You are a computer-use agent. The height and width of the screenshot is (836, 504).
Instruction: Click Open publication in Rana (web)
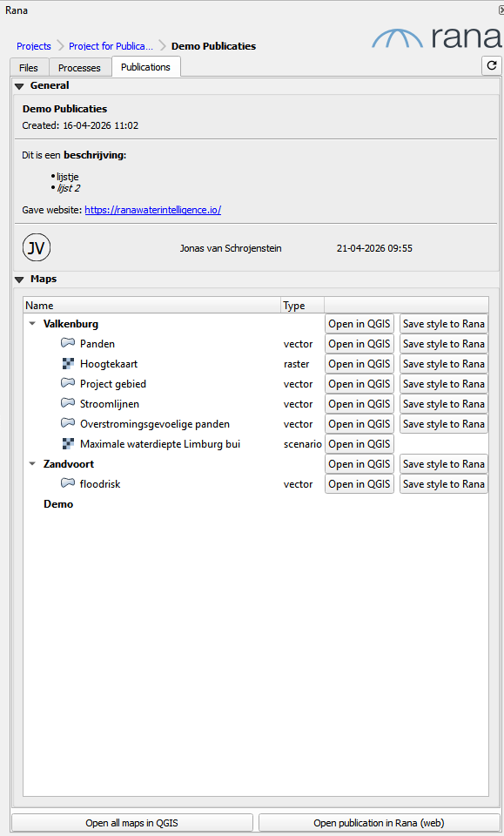click(x=379, y=823)
